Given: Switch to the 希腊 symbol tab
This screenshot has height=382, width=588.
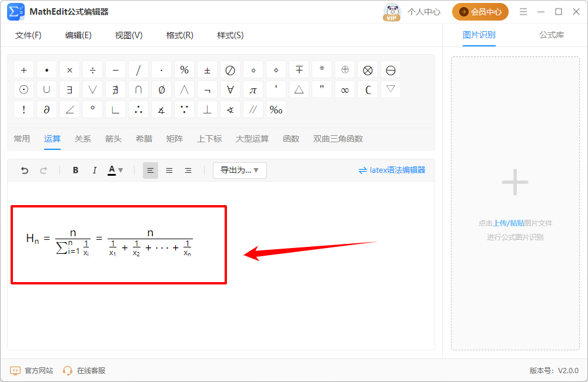Looking at the screenshot, I should point(144,139).
